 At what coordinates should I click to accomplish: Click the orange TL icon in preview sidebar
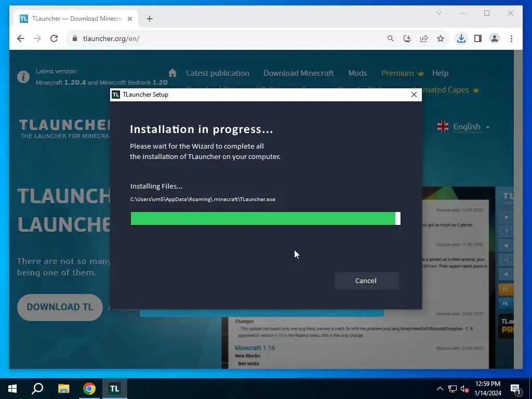pos(506,289)
